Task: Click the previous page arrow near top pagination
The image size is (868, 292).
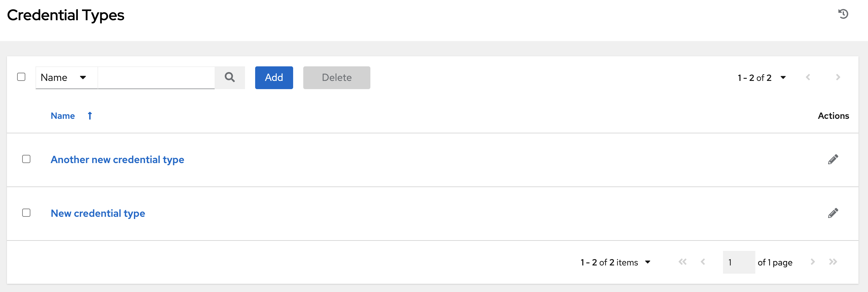Action: point(808,77)
